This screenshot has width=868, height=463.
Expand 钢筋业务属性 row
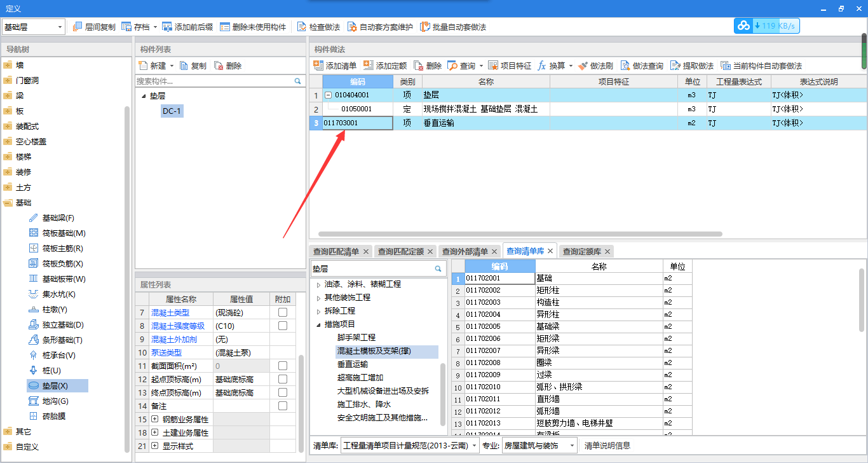coord(155,419)
